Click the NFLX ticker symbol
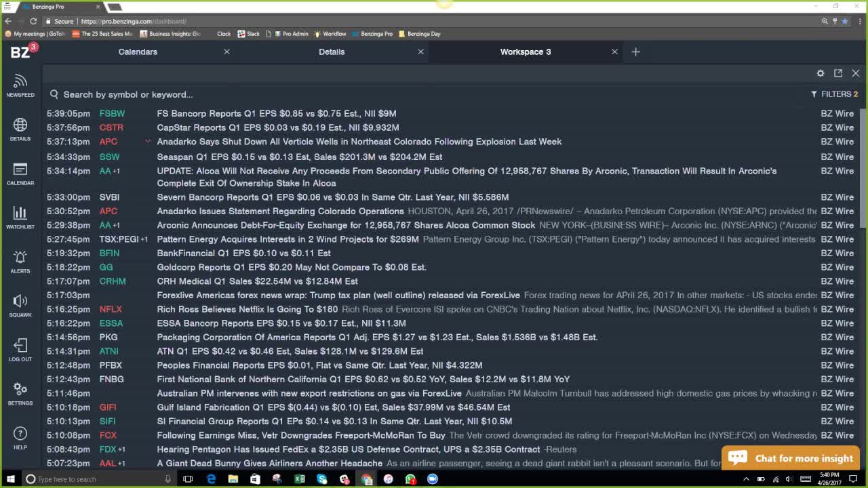The image size is (868, 488). coord(111,309)
